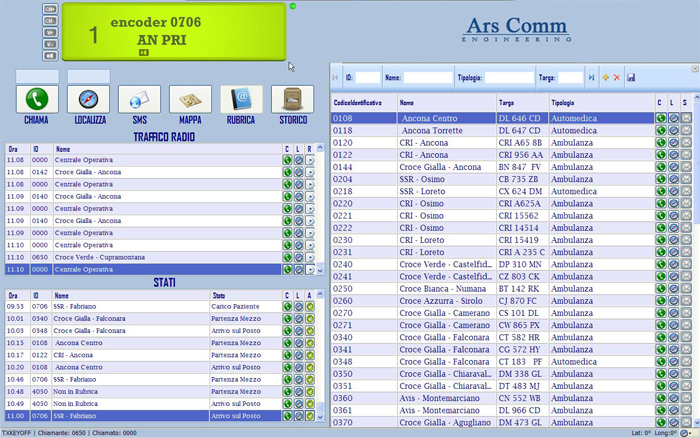This screenshot has height=438, width=700.
Task: Open the STORICO archive button
Action: [292, 99]
